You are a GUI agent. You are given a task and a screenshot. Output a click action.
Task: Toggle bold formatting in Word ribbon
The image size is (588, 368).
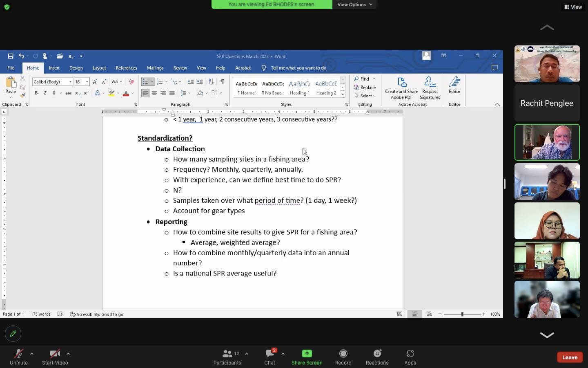(36, 93)
